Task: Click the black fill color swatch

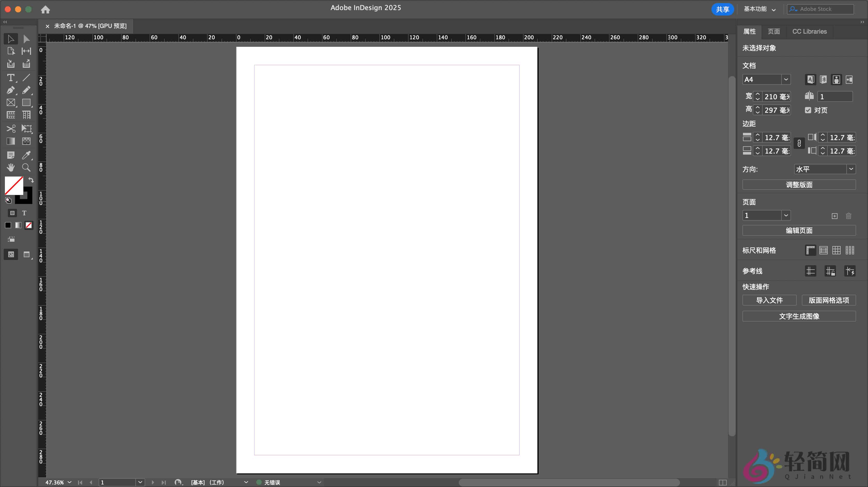Action: pos(7,225)
